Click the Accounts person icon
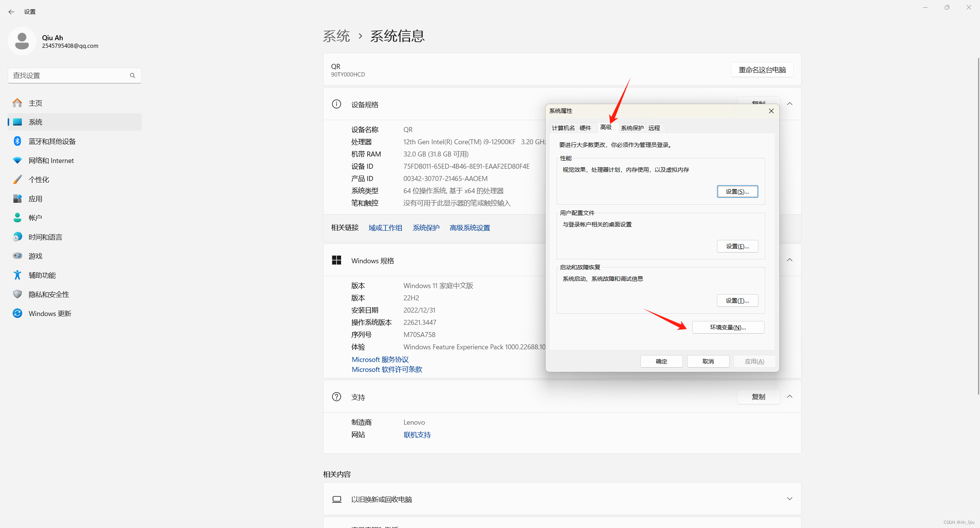 point(17,218)
